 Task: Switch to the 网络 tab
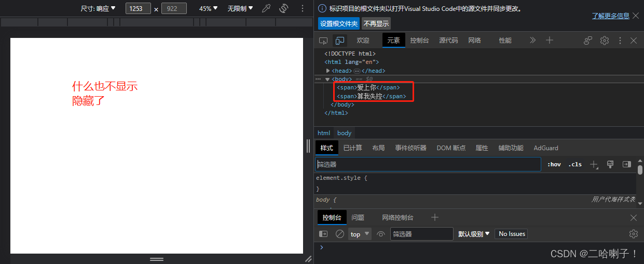pos(474,41)
